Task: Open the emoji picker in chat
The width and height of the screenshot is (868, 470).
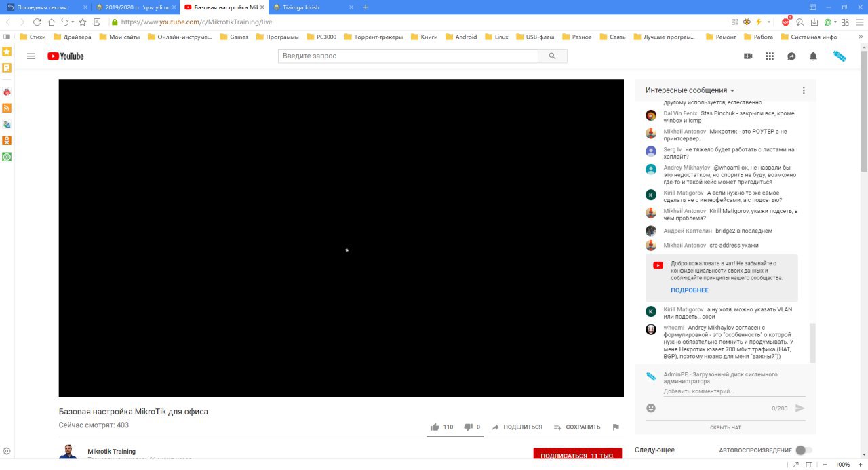Action: click(651, 408)
